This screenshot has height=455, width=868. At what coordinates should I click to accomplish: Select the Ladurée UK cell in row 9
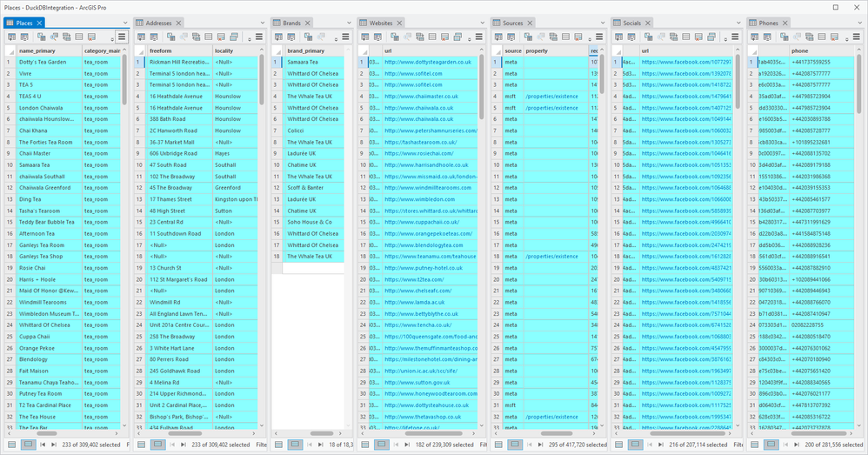[313, 153]
